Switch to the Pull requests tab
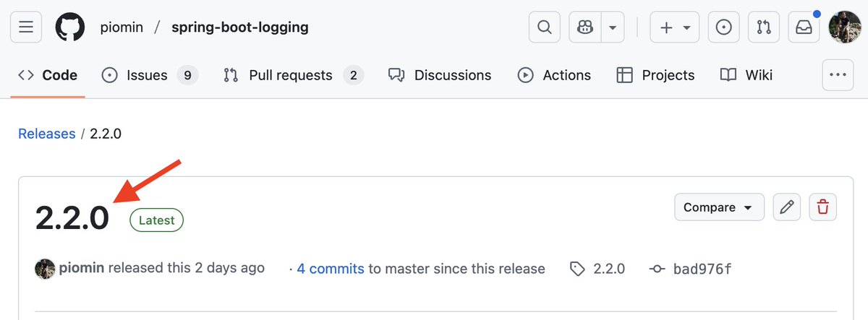Screen dimensions: 868x320 click(x=293, y=75)
